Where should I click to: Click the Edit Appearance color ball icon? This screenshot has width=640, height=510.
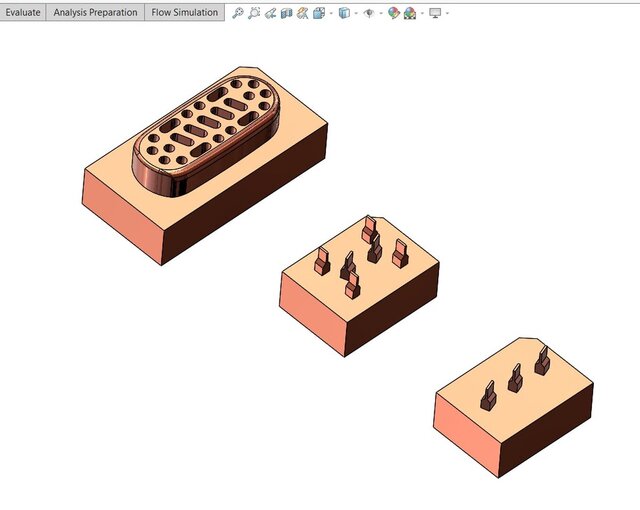click(393, 13)
